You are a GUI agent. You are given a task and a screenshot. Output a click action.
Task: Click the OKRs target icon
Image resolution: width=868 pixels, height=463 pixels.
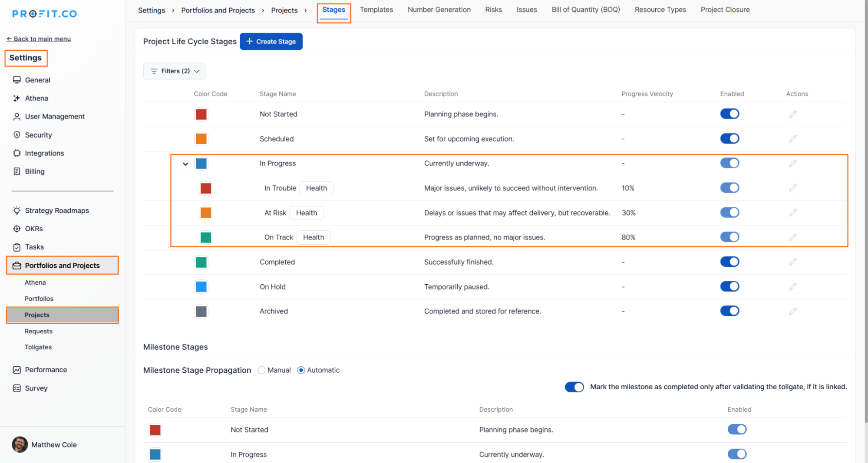tap(17, 229)
